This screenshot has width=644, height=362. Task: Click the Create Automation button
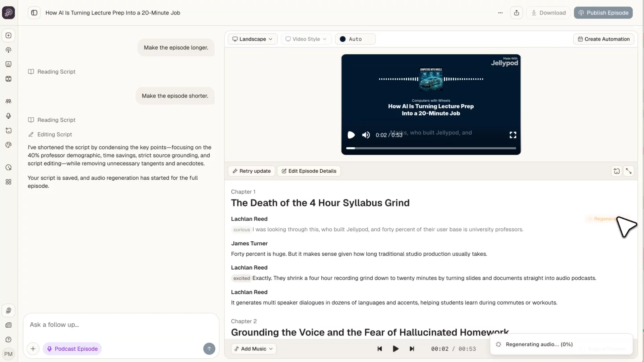pos(603,39)
